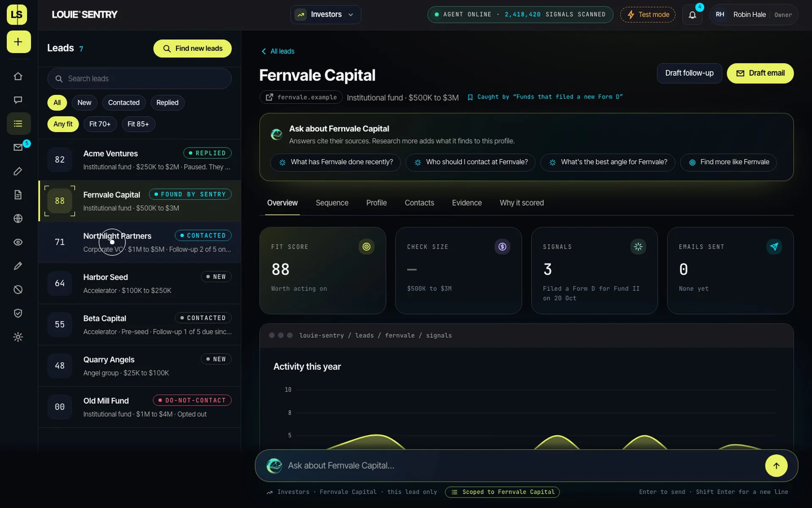The height and width of the screenshot is (508, 812).
Task: Filter leads by Replied status
Action: (x=167, y=102)
